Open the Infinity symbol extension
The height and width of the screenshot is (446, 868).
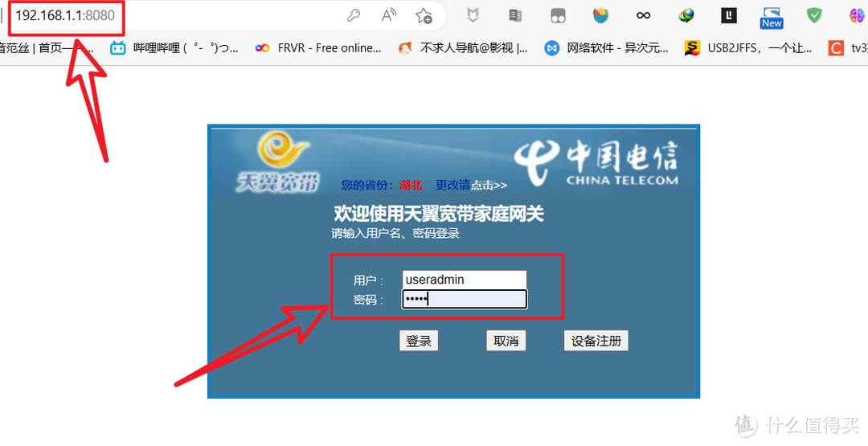(x=643, y=15)
